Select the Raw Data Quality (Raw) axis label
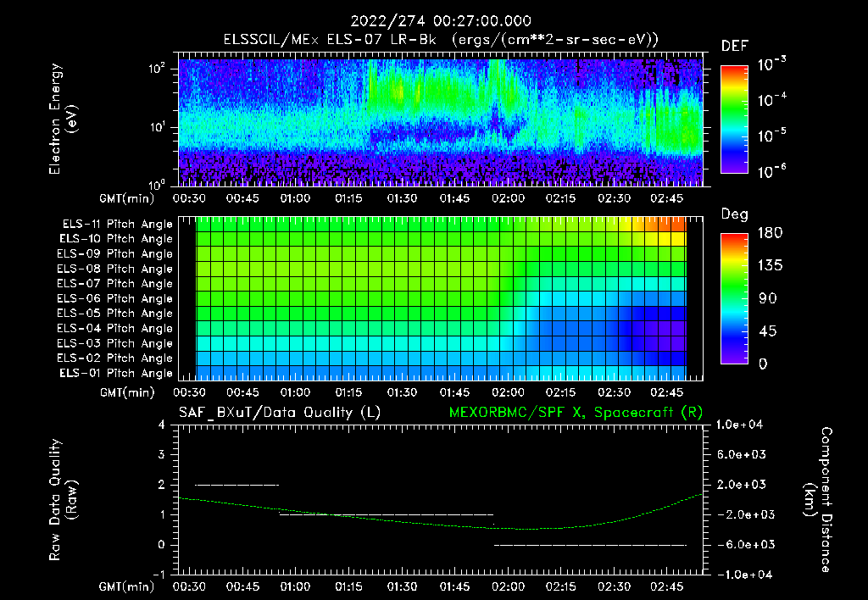This screenshot has height=600, width=868. click(63, 500)
